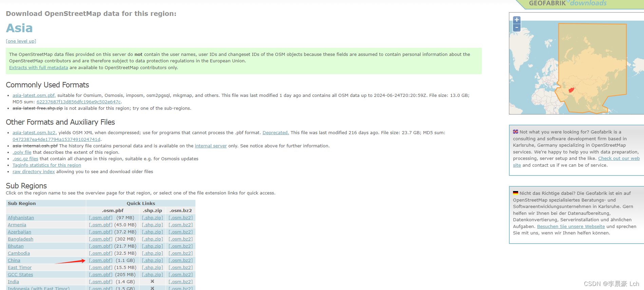This screenshot has width=644, height=290.
Task: Open the Cambodia sub region
Action: point(19,253)
